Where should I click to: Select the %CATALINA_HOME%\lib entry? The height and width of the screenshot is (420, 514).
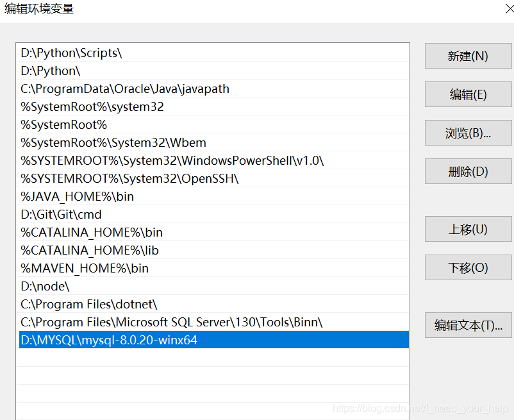(x=213, y=250)
